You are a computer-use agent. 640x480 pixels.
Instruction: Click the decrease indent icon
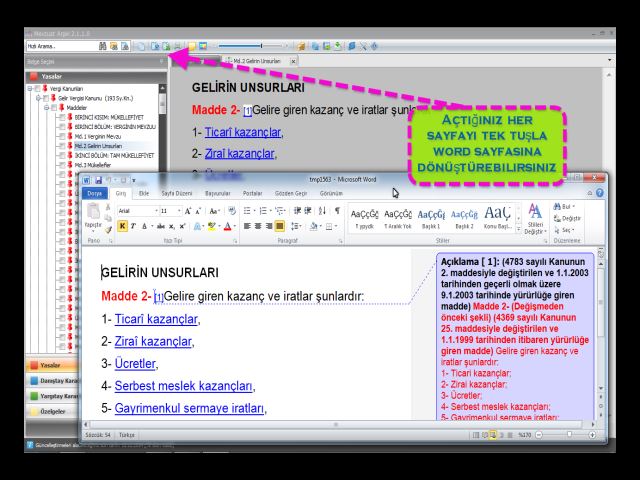pyautogui.click(x=297, y=211)
